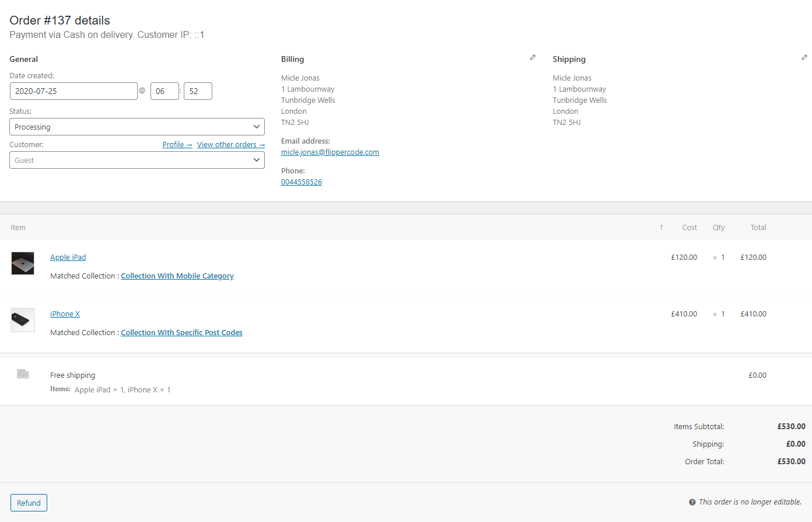Click help icon beside not editable notice

(692, 502)
